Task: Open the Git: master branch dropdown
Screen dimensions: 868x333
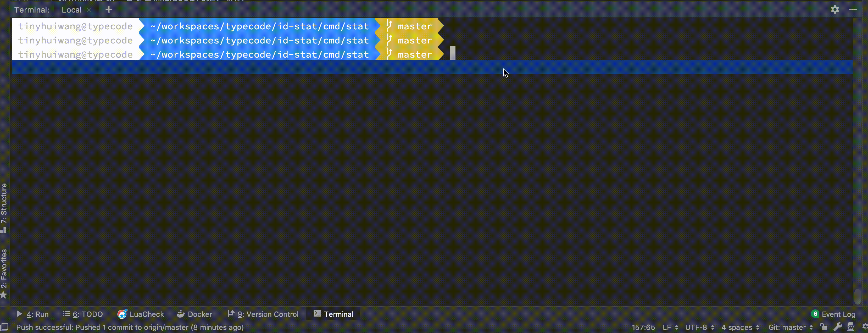Action: click(790, 327)
